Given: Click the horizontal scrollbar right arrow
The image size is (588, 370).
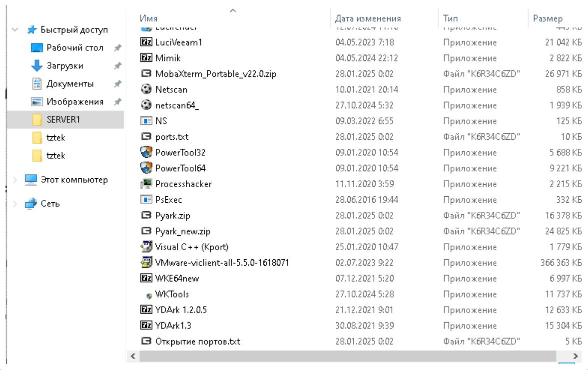Looking at the screenshot, I should pos(575,356).
